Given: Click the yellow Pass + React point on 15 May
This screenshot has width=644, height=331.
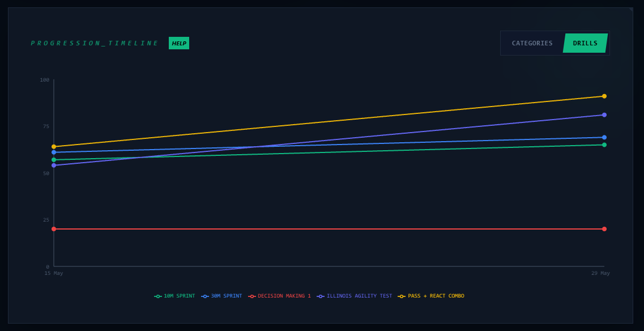Looking at the screenshot, I should point(54,146).
